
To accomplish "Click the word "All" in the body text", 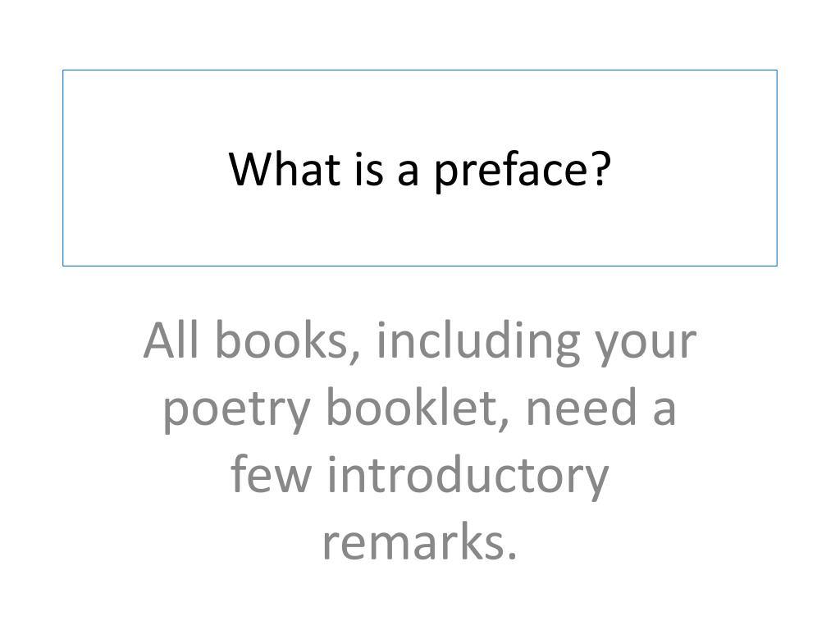I will coord(171,340).
